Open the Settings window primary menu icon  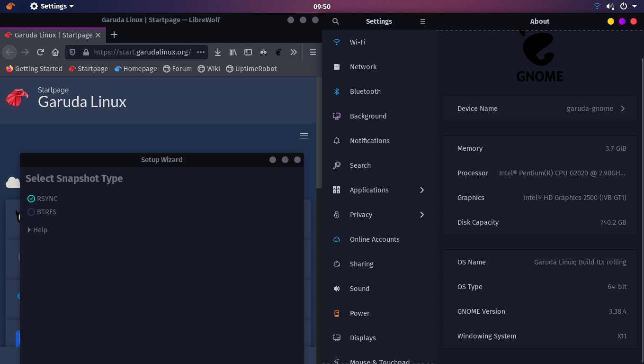423,21
